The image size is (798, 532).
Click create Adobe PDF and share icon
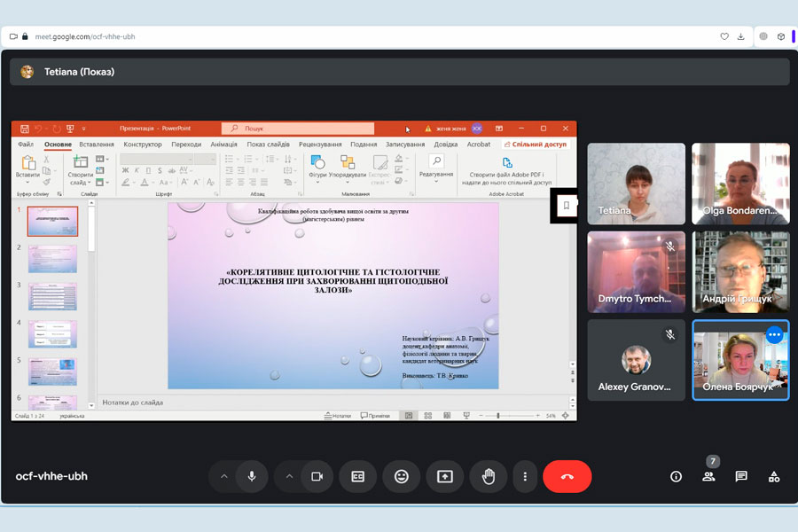pos(507,162)
